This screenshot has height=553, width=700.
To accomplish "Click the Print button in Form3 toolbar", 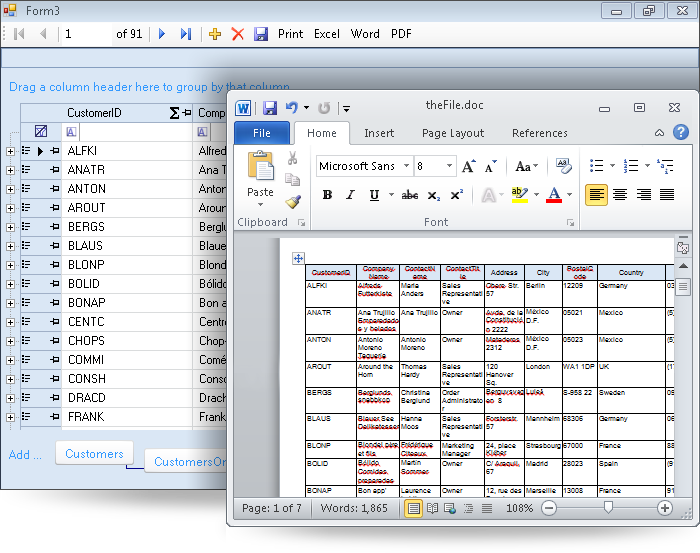I will tap(291, 34).
